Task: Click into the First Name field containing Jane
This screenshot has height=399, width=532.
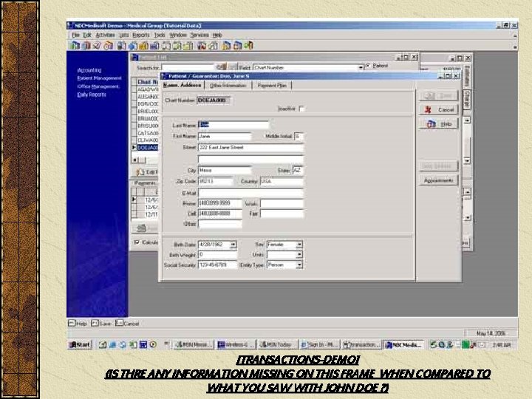Action: point(225,136)
